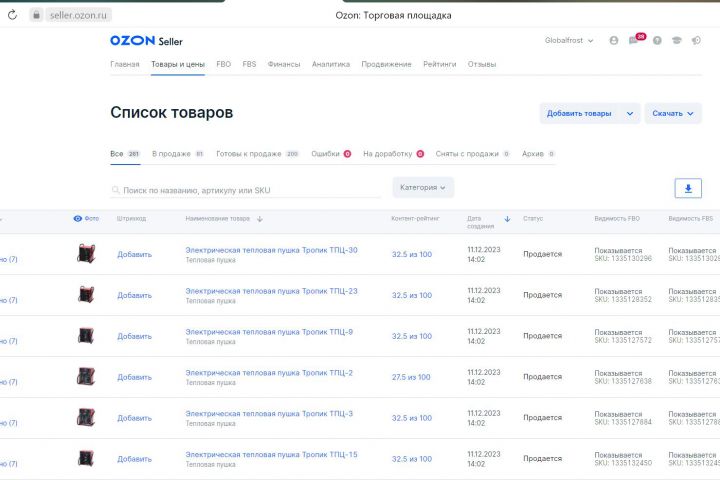The height and width of the screenshot is (480, 720).
Task: Click Добавить barcode for ТПЦ-2 row
Action: click(x=134, y=377)
